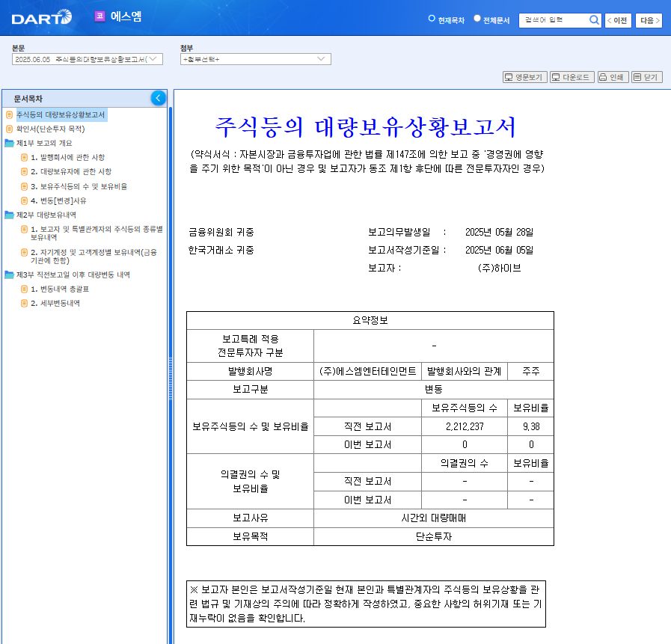Open 3. 보유주식등의 수 및 보유비율
This screenshot has width=671, height=644.
point(79,186)
